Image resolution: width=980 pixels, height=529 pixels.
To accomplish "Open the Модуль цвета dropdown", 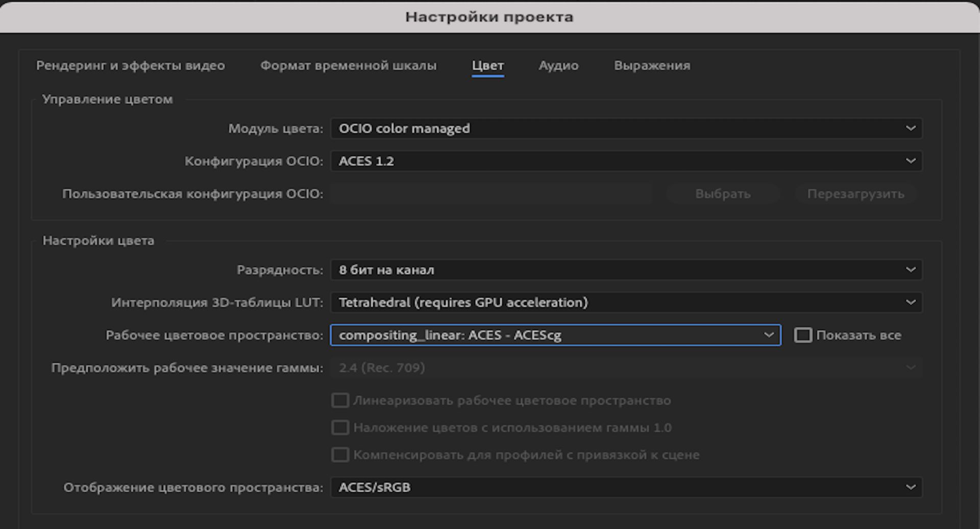I will (626, 128).
